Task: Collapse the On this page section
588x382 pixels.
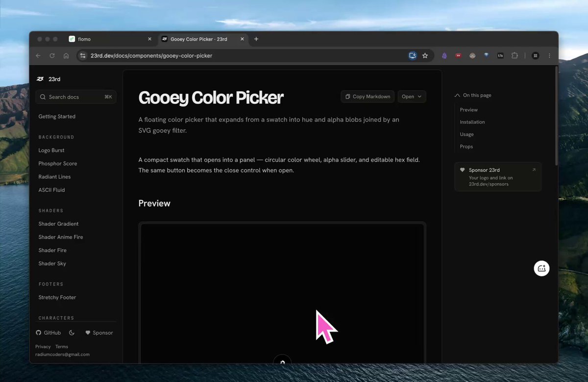Action: point(473,95)
